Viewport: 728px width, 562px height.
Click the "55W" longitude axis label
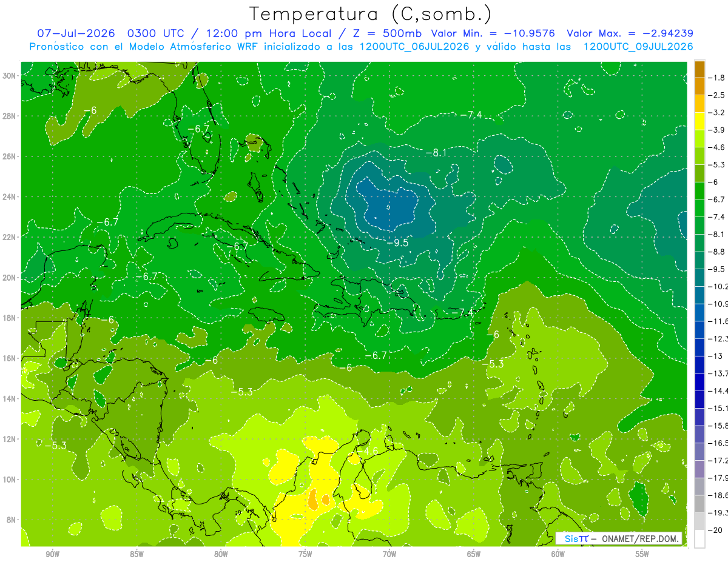tap(642, 554)
